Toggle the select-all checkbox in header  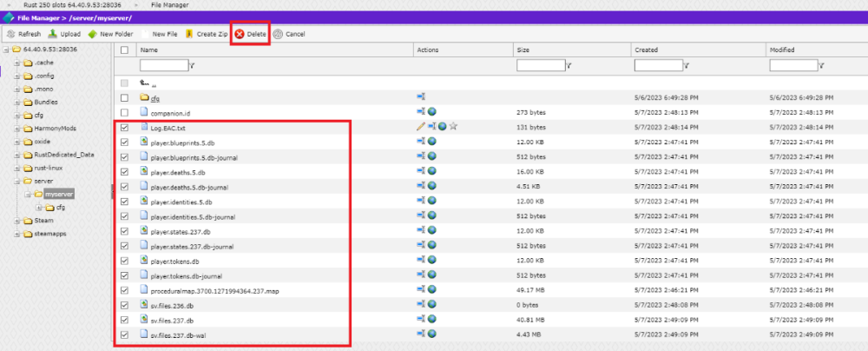pos(125,50)
